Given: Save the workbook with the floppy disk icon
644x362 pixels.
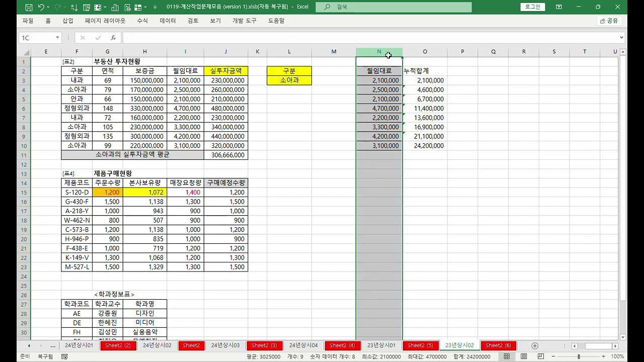Looking at the screenshot, I should coord(29,7).
